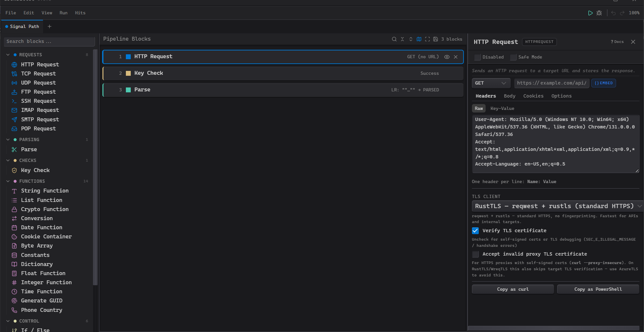The height and width of the screenshot is (332, 644).
Task: Collapse all pipeline blocks
Action: coord(402,39)
